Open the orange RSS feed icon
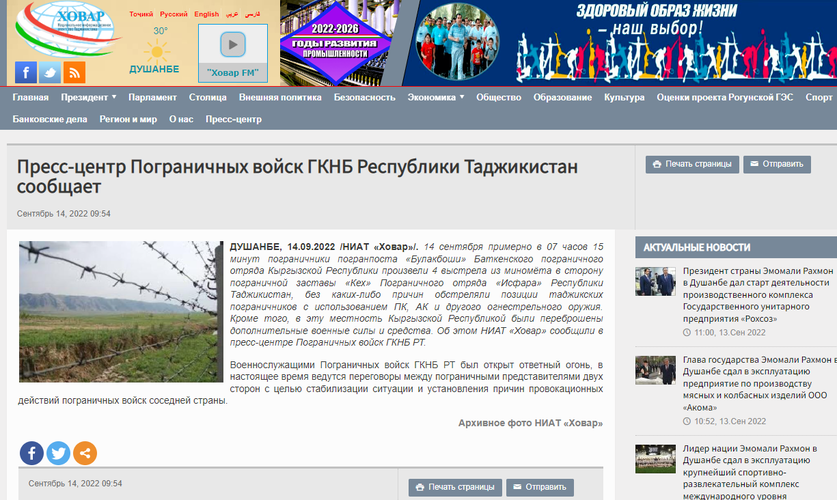 (74, 72)
